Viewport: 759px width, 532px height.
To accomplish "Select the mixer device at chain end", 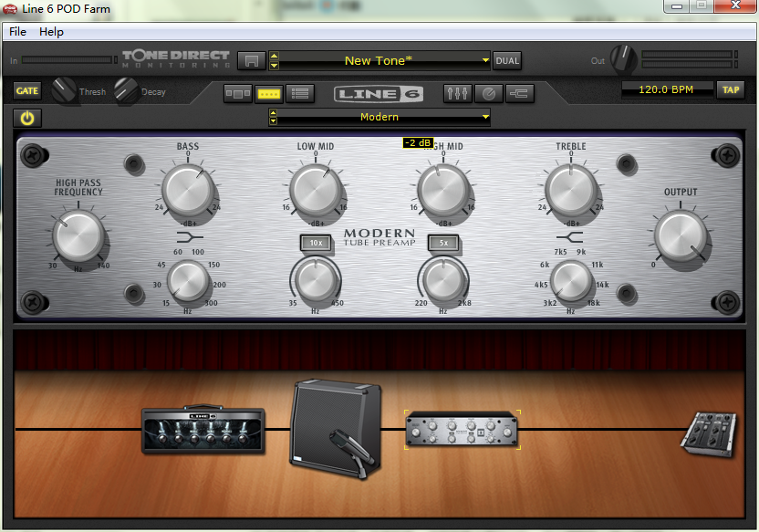I will pos(709,433).
